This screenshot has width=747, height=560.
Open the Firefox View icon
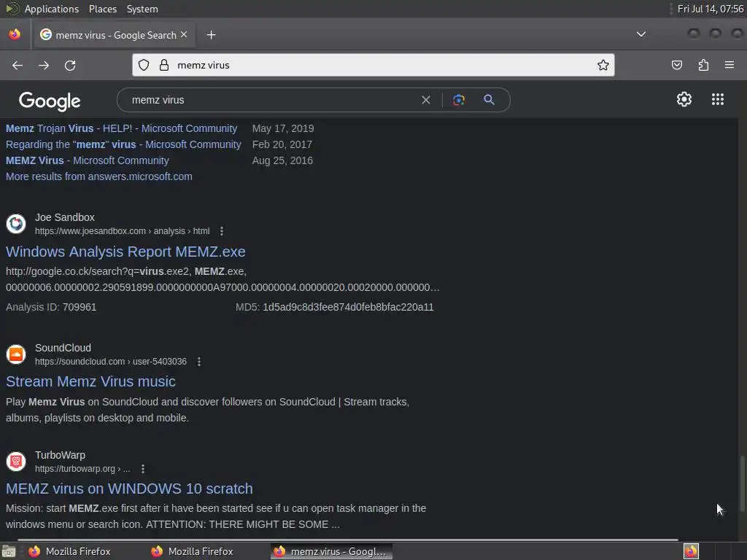(15, 34)
